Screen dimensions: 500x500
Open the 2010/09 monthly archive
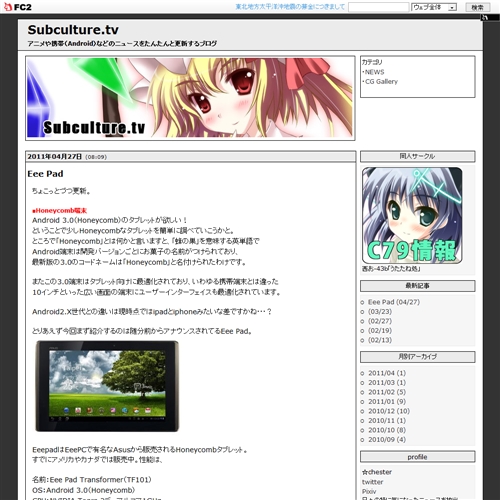(387, 440)
